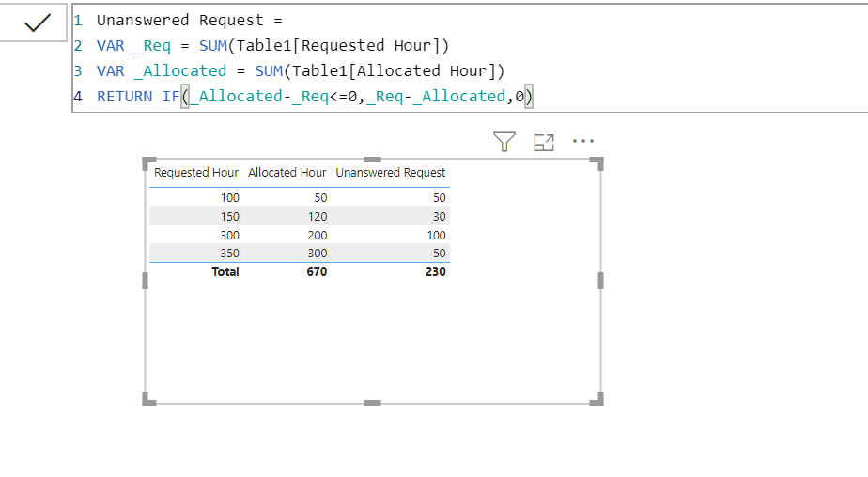Select the Unanswered Request total 230

coord(436,271)
